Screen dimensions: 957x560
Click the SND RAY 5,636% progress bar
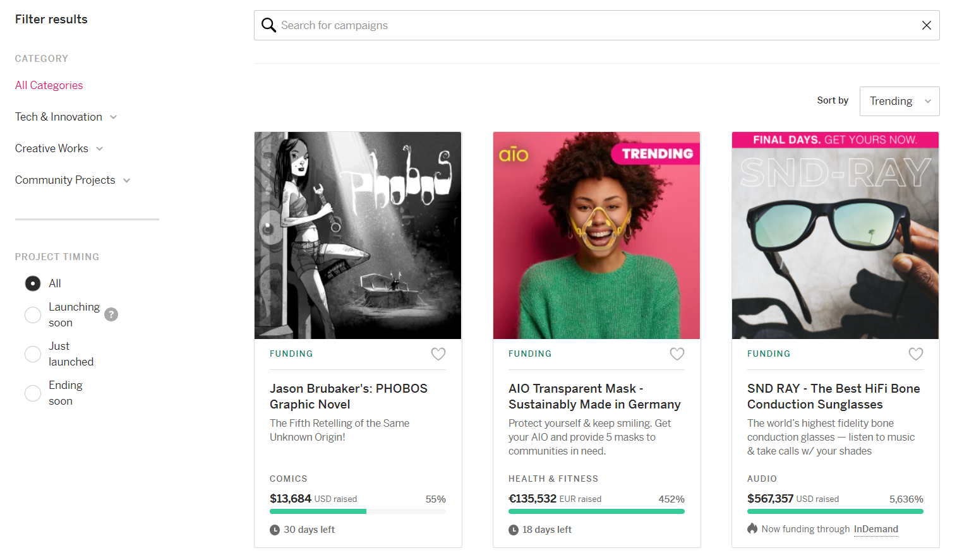click(x=835, y=511)
